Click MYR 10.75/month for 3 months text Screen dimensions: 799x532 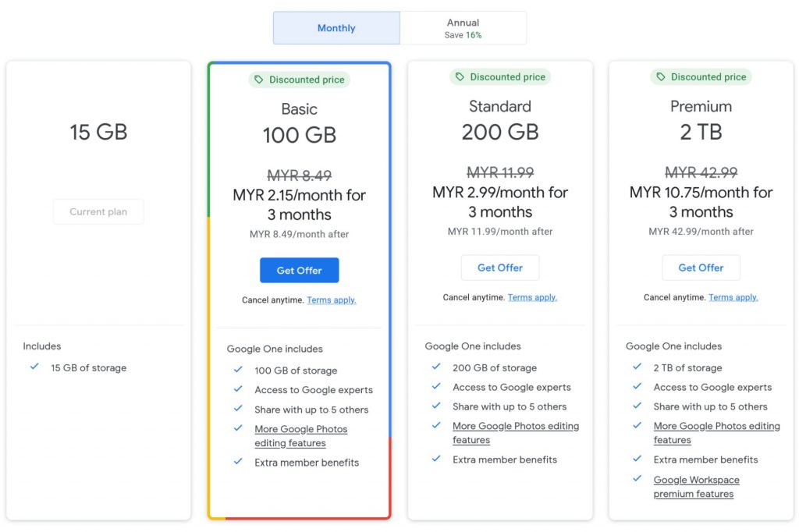pyautogui.click(x=701, y=202)
